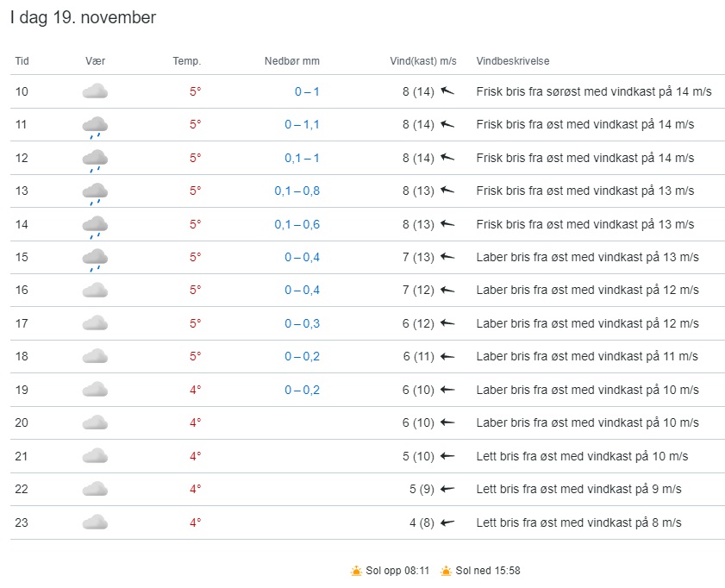Click the Vind(kast) m/s column header

coord(423,61)
